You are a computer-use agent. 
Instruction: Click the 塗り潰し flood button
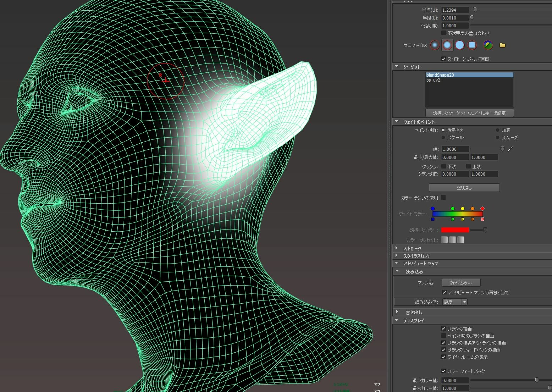pyautogui.click(x=464, y=187)
